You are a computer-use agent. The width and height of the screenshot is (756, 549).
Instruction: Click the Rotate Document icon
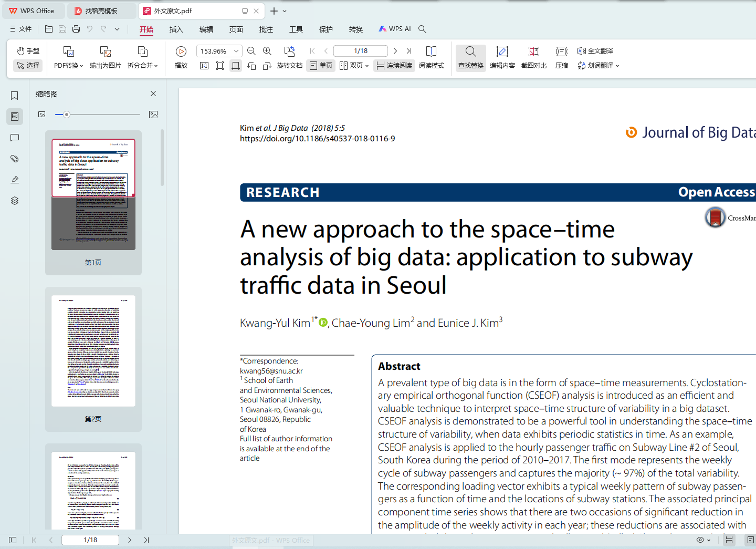tap(289, 51)
